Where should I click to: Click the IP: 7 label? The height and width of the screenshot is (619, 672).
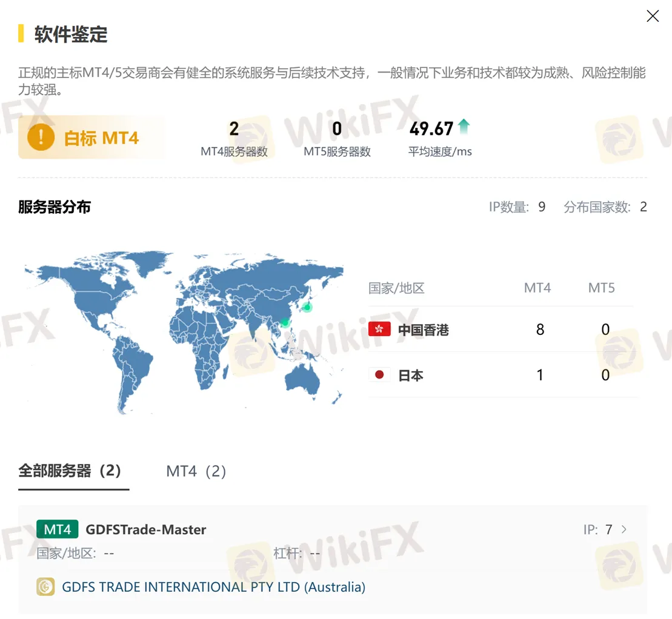(x=597, y=529)
